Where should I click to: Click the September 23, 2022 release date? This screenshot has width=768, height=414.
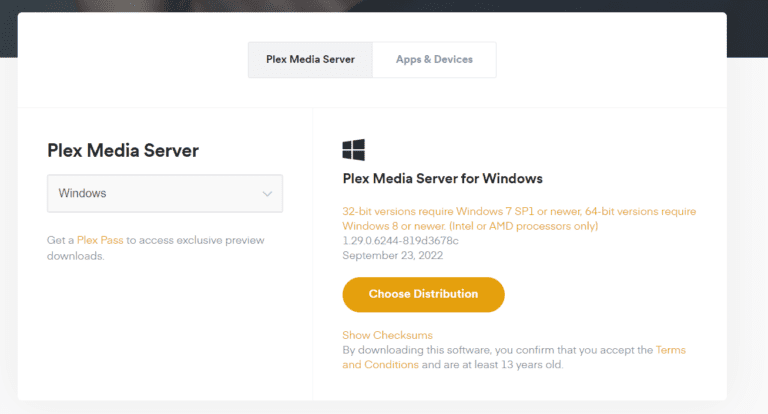392,255
